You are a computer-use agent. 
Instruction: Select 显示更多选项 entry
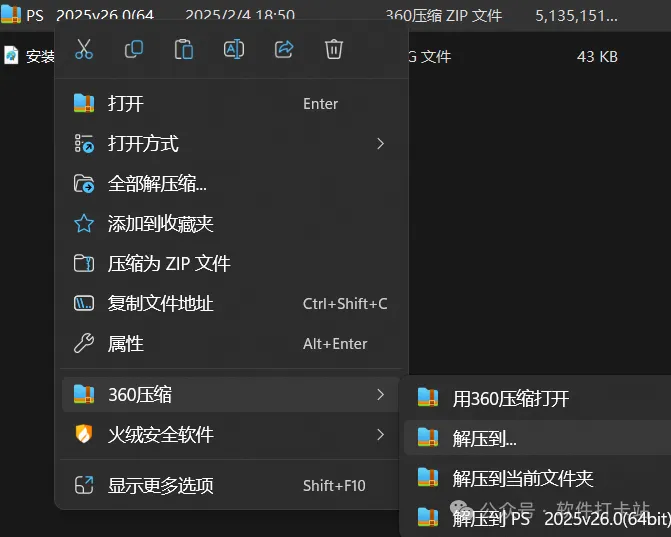[x=231, y=486]
